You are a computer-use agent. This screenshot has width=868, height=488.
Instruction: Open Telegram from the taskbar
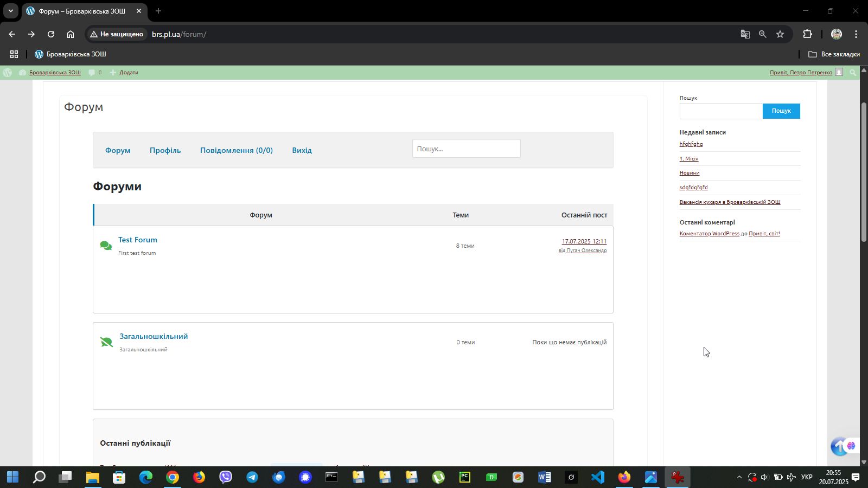coord(252,477)
